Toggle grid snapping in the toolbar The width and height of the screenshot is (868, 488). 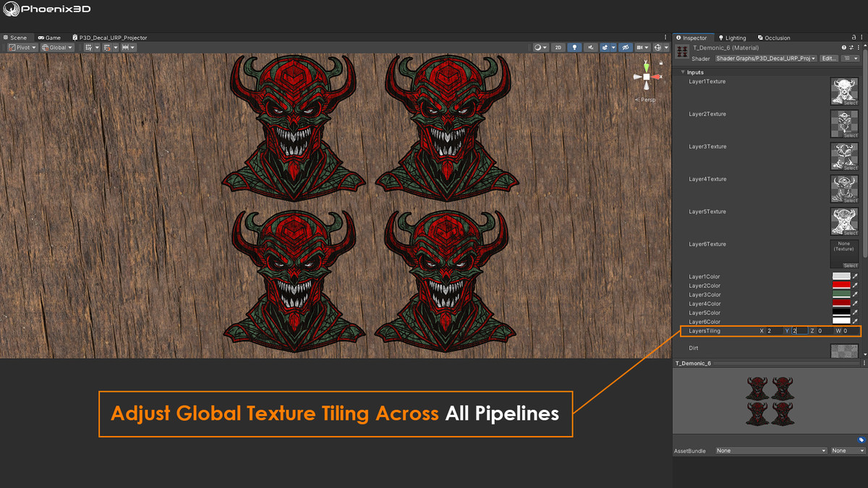(x=107, y=47)
